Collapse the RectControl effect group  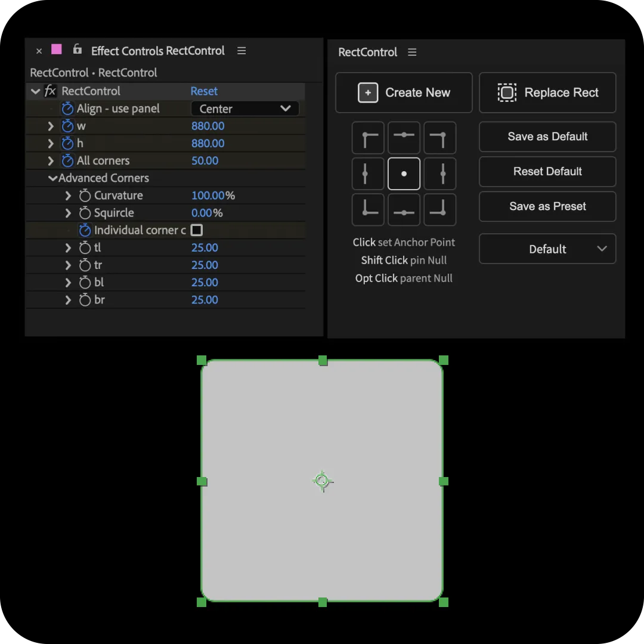[x=36, y=91]
